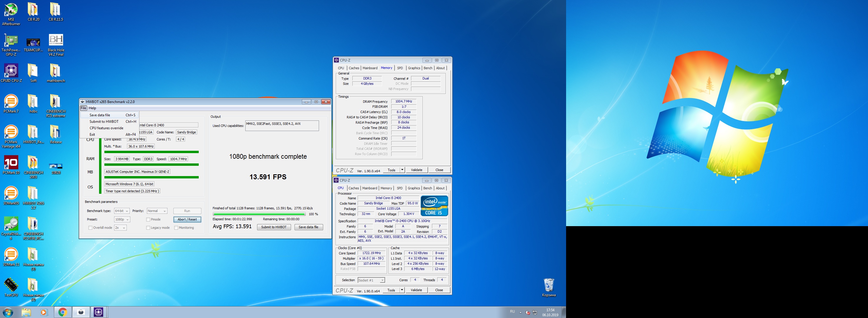This screenshot has height=318, width=868.
Task: Open the Soft folder on desktop
Action: [x=33, y=73]
